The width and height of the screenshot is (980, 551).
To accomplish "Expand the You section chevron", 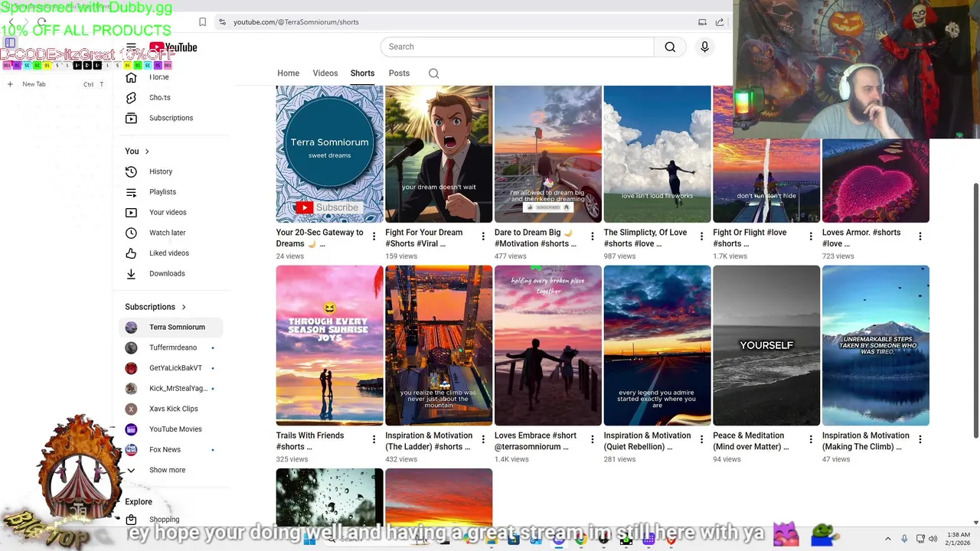I will coord(147,152).
